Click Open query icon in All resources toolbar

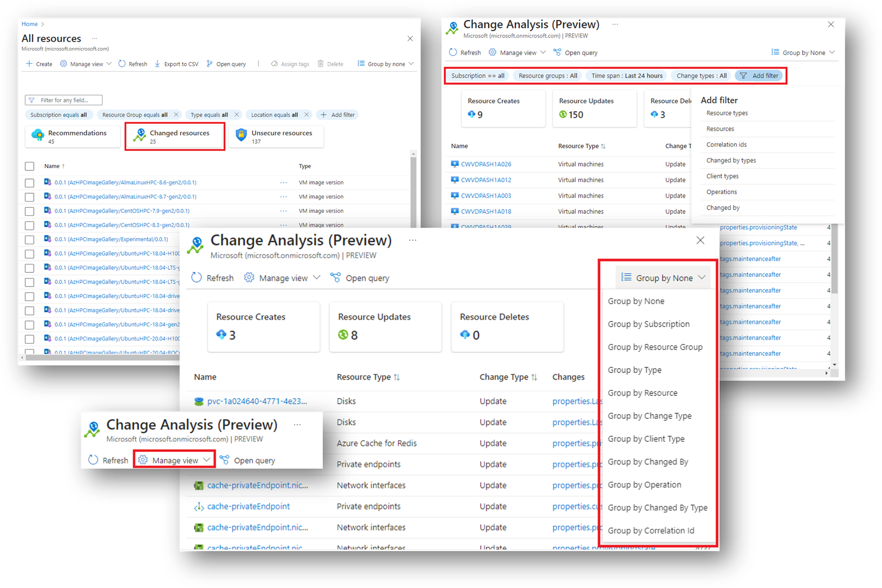click(209, 64)
